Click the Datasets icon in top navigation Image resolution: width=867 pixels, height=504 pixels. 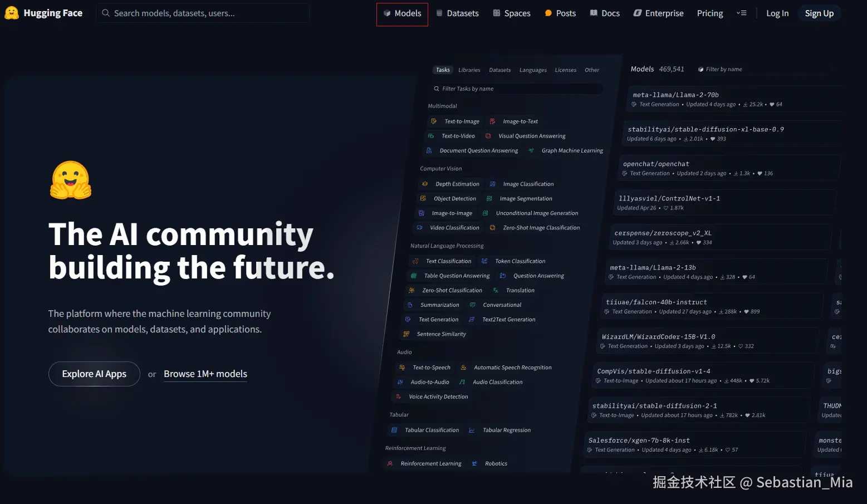click(439, 13)
